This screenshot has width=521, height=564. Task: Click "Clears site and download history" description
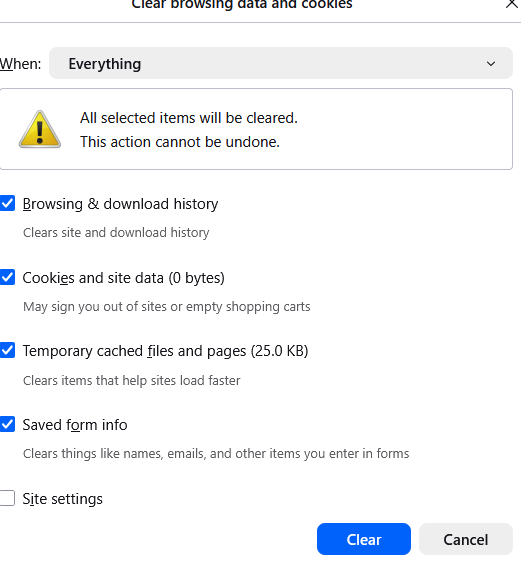(116, 233)
